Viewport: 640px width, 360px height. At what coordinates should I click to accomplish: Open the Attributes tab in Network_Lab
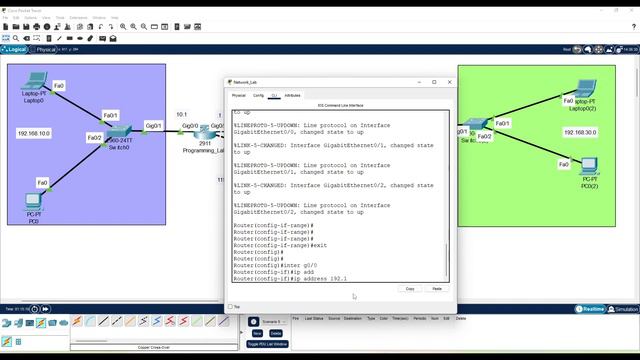[292, 96]
